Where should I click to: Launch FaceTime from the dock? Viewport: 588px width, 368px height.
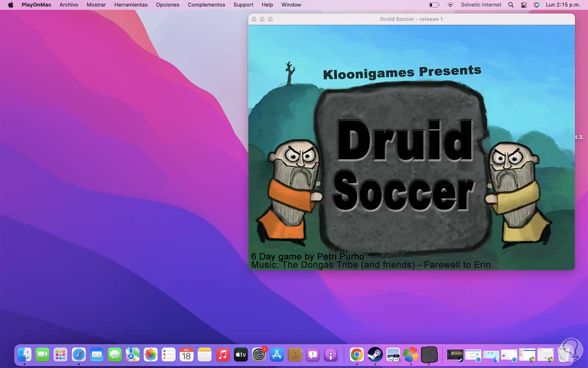click(43, 354)
